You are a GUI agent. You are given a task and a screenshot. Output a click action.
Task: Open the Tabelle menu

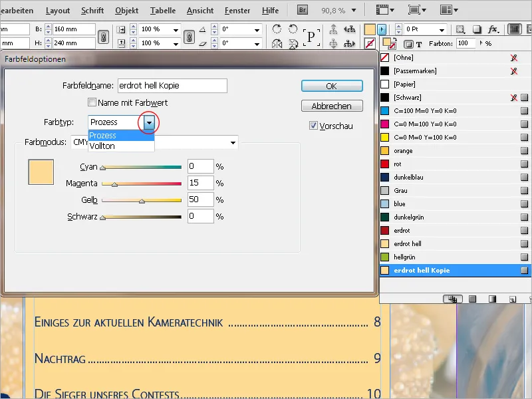tap(163, 10)
